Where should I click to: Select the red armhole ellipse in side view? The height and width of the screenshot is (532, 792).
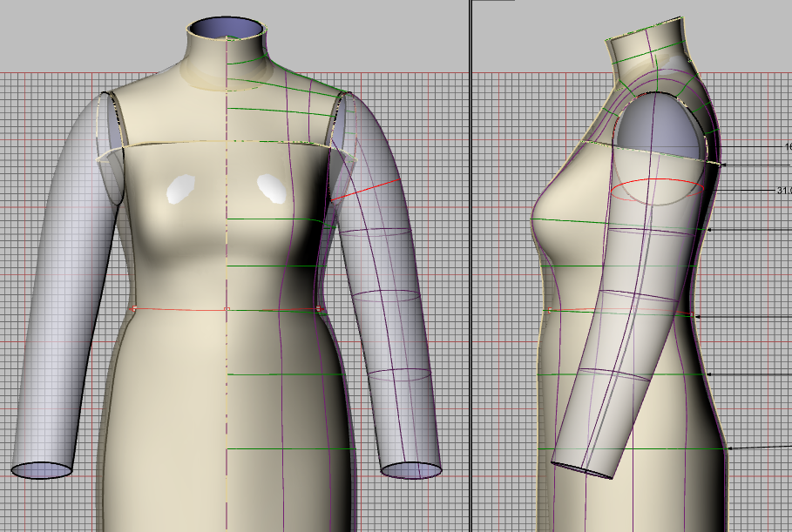click(x=657, y=190)
